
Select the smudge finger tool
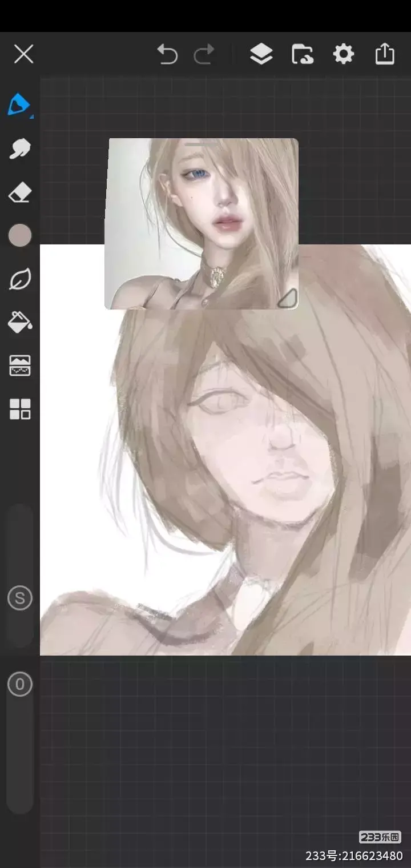coord(20,149)
